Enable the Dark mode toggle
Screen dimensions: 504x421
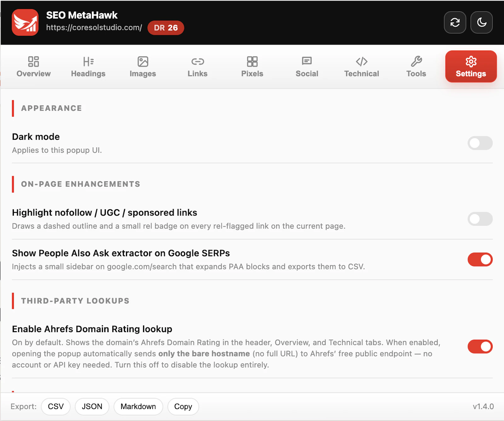[480, 143]
